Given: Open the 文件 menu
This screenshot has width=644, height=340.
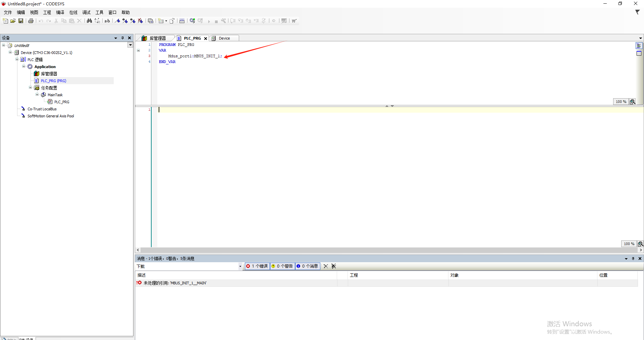Looking at the screenshot, I should click(x=8, y=12).
